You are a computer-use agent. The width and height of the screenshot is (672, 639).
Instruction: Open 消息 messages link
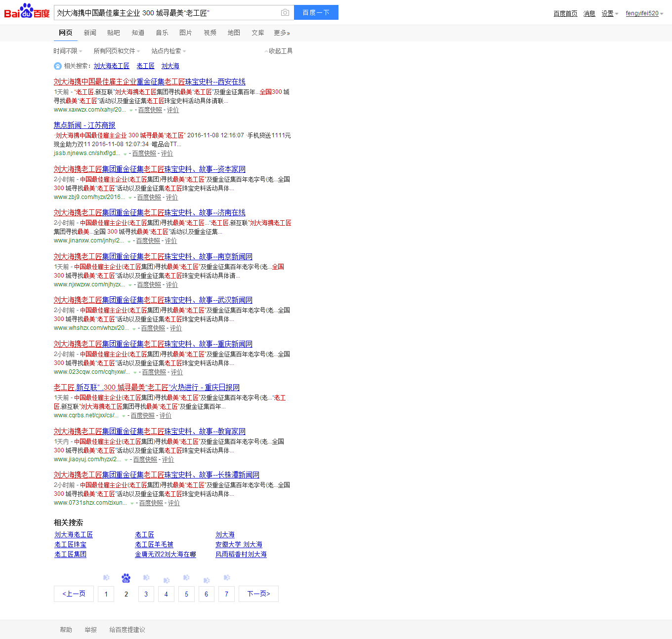click(589, 14)
